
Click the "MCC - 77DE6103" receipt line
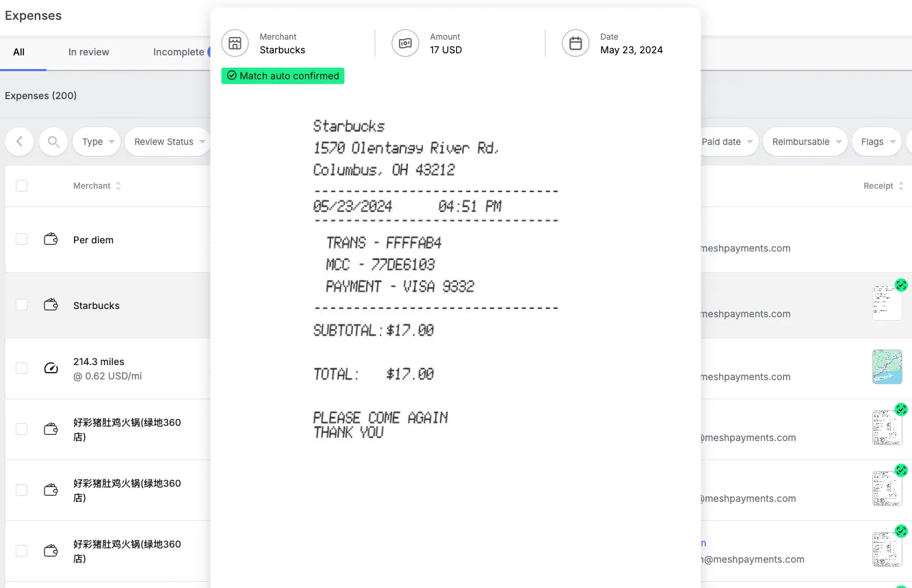point(380,265)
